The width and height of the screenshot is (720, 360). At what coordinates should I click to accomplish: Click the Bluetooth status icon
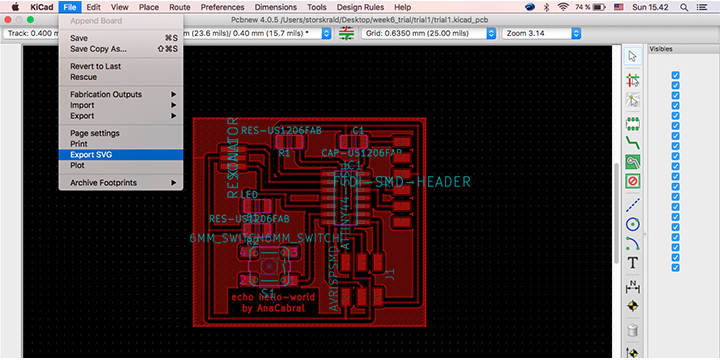pyautogui.click(x=546, y=7)
